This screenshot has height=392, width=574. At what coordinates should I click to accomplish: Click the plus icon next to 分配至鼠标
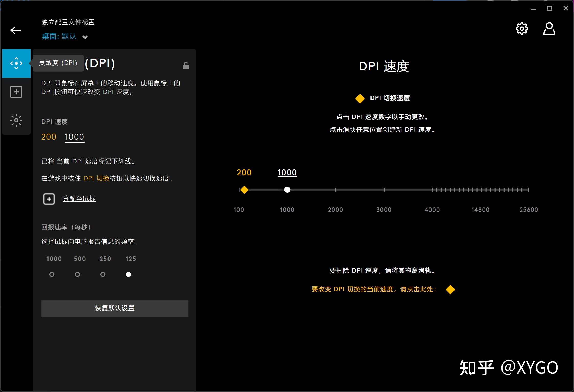coord(49,199)
